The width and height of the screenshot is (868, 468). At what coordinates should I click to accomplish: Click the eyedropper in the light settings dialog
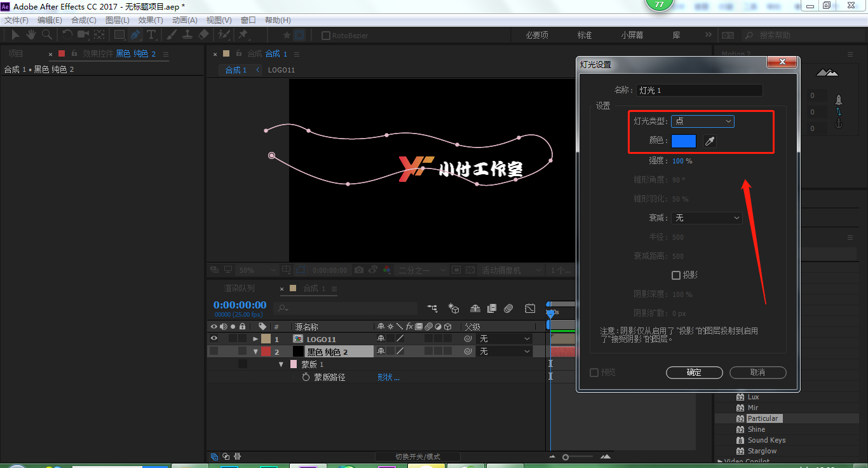710,141
